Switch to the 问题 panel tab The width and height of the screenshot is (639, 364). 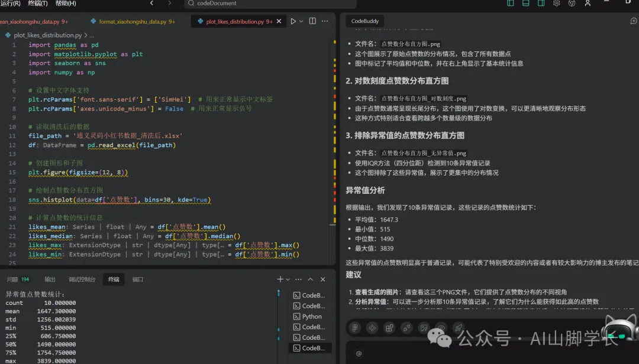12,279
